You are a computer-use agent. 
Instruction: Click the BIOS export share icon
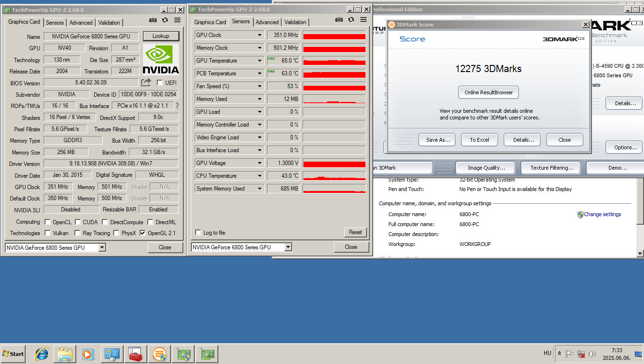[146, 82]
